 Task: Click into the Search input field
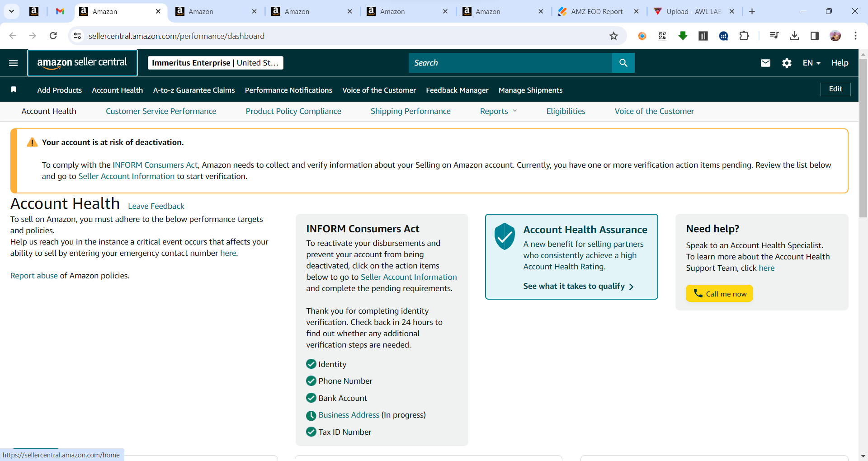[x=510, y=63]
